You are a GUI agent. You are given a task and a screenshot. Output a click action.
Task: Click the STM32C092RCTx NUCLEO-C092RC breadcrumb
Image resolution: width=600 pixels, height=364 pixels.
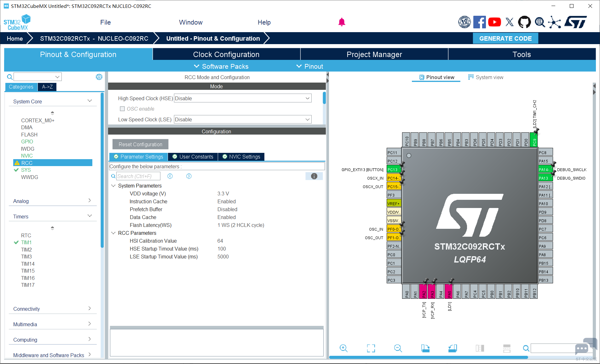point(94,38)
